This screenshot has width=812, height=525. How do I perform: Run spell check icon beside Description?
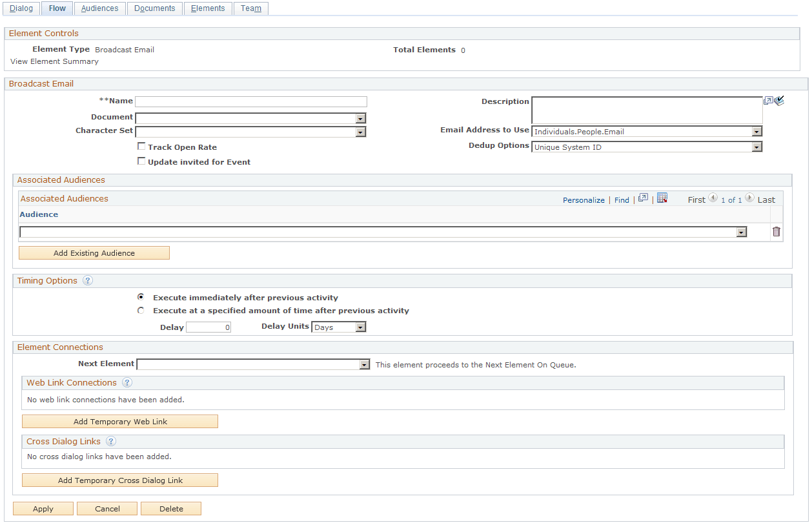(779, 101)
